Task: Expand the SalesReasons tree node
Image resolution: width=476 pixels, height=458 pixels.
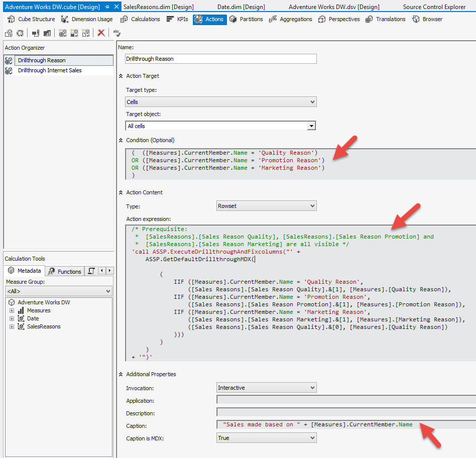Action: [x=12, y=326]
